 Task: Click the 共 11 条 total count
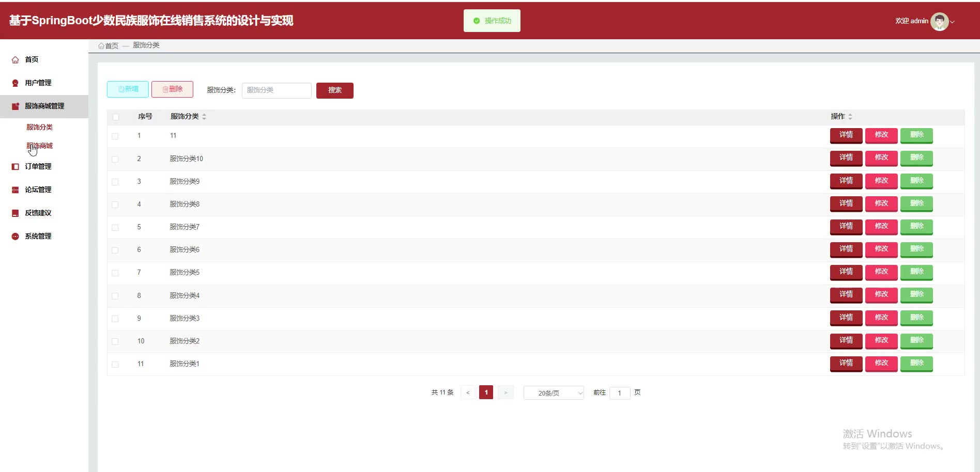pos(442,392)
